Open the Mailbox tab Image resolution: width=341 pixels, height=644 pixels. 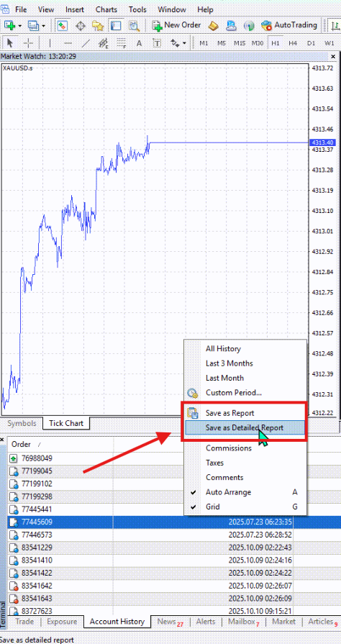(244, 622)
